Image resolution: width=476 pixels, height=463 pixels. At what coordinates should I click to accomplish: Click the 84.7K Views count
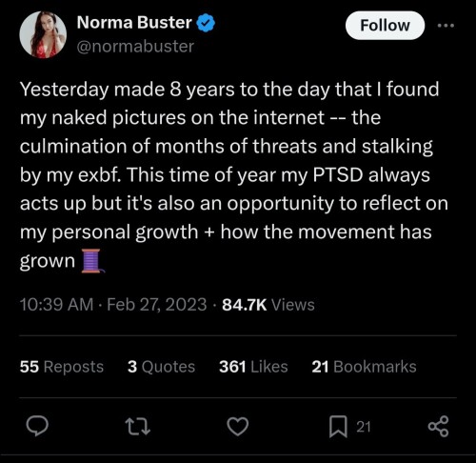pos(268,305)
